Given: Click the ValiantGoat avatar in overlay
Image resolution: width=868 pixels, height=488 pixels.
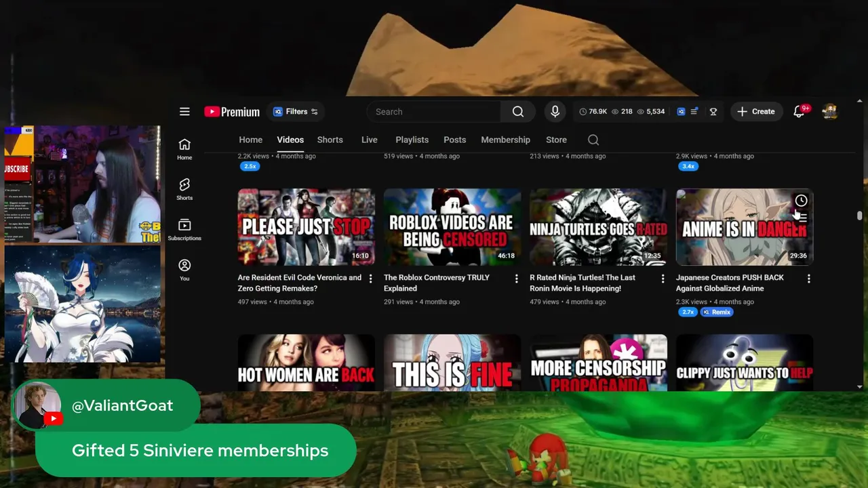Looking at the screenshot, I should [39, 406].
